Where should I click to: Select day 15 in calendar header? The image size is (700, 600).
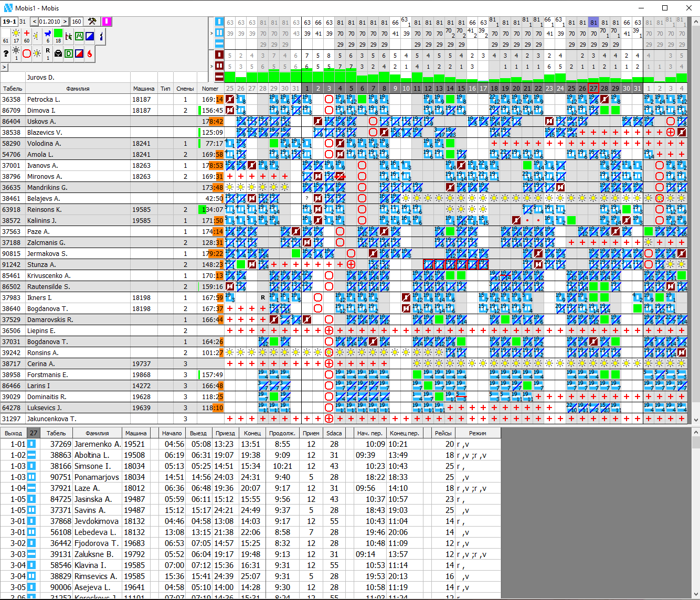(x=461, y=88)
